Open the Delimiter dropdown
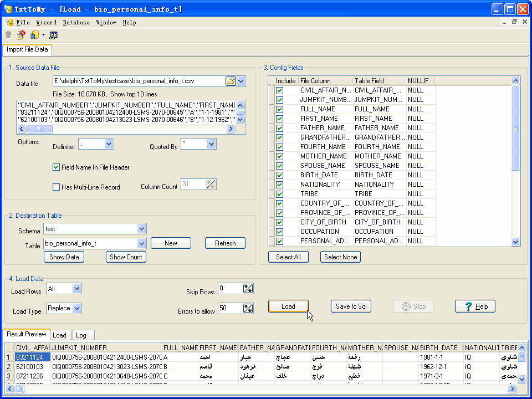Image resolution: width=532 pixels, height=399 pixels. point(109,144)
